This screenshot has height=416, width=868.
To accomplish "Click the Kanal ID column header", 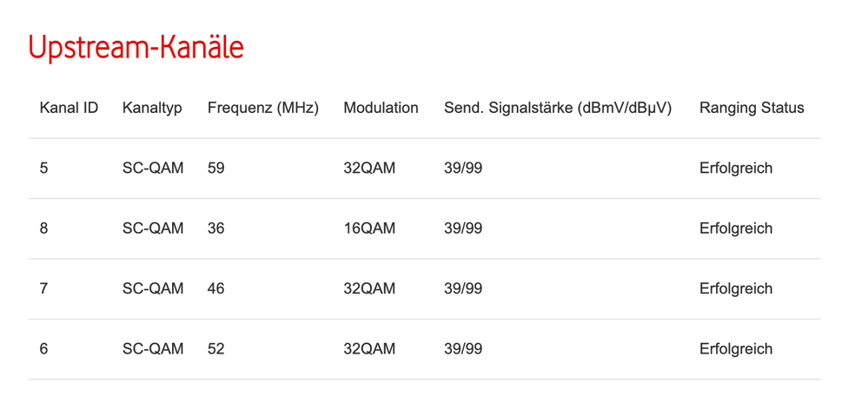I will (69, 109).
